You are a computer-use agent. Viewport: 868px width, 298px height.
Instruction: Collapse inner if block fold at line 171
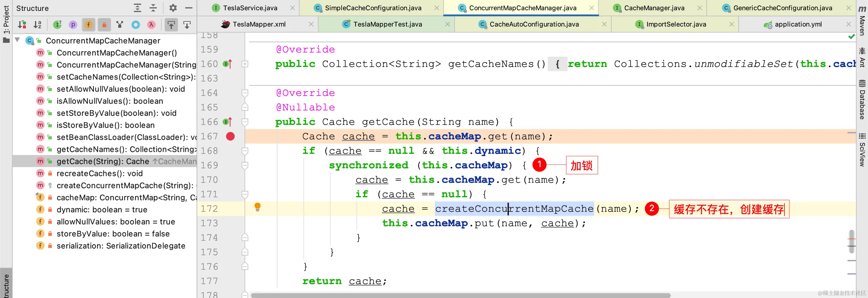click(x=245, y=194)
